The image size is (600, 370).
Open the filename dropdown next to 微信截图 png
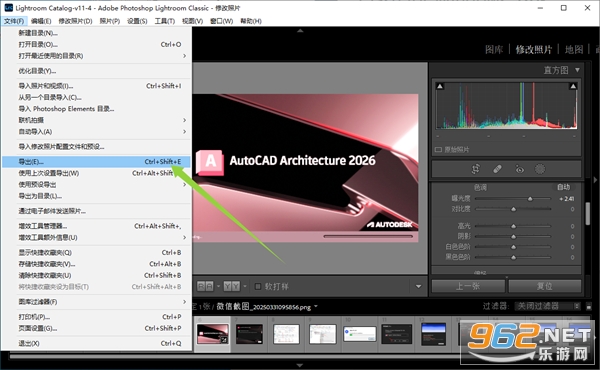coord(316,306)
